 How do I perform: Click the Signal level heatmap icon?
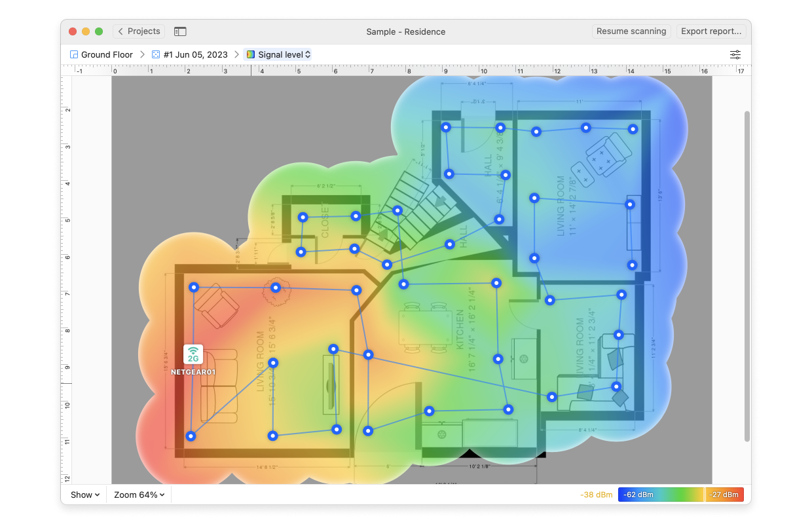pyautogui.click(x=251, y=55)
